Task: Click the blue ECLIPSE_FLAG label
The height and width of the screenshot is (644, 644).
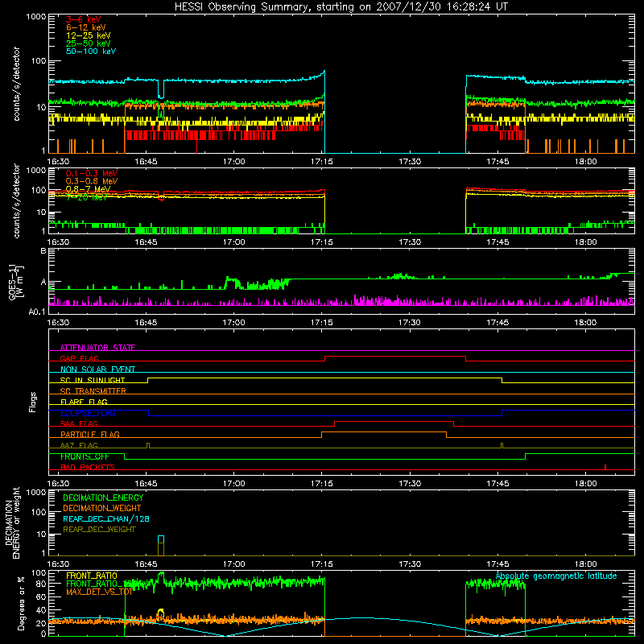Action: [88, 413]
